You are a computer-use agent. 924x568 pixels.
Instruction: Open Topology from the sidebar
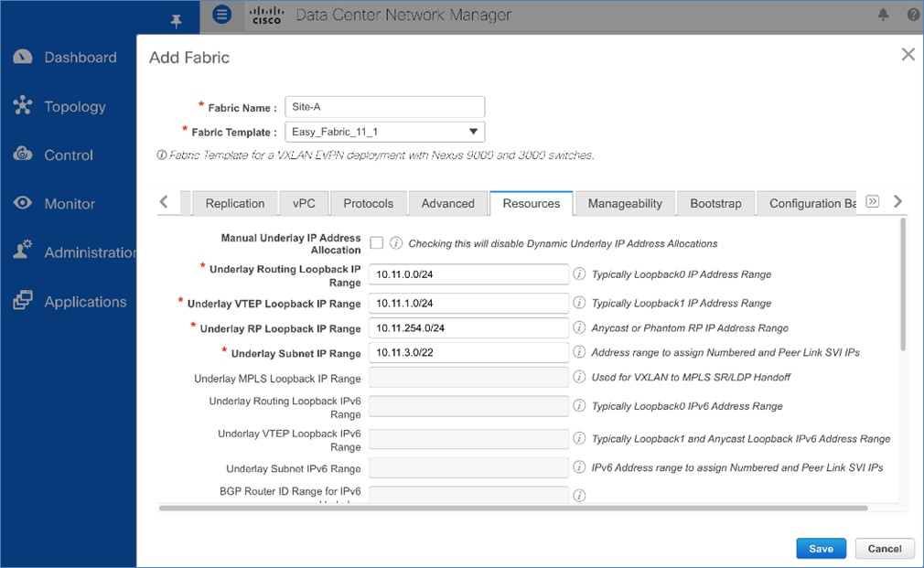pyautogui.click(x=75, y=107)
